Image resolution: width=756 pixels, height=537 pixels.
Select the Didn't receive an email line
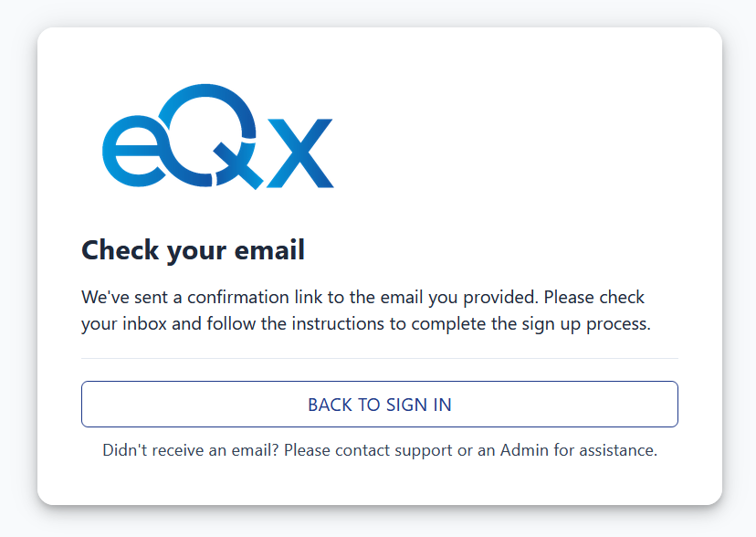click(x=379, y=449)
